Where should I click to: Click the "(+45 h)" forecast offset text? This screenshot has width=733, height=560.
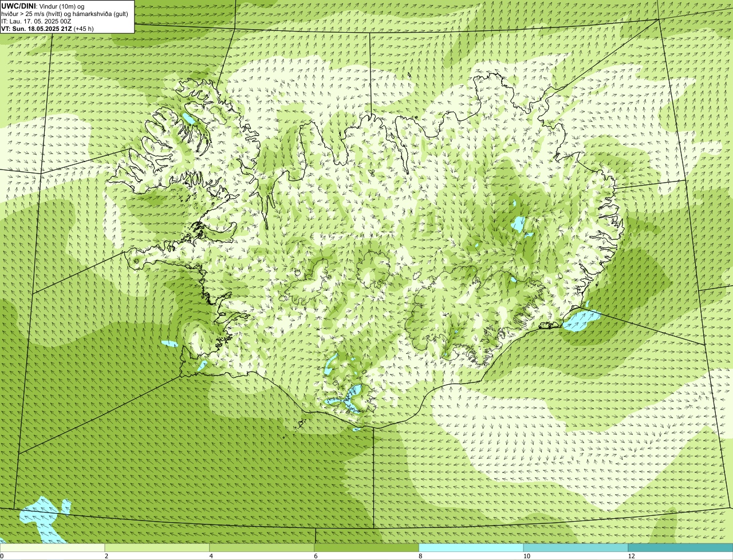tap(84, 29)
